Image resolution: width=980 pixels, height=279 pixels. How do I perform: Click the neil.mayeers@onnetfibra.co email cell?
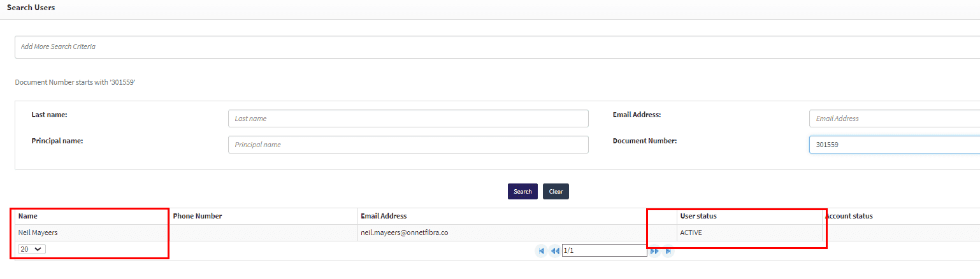(404, 232)
